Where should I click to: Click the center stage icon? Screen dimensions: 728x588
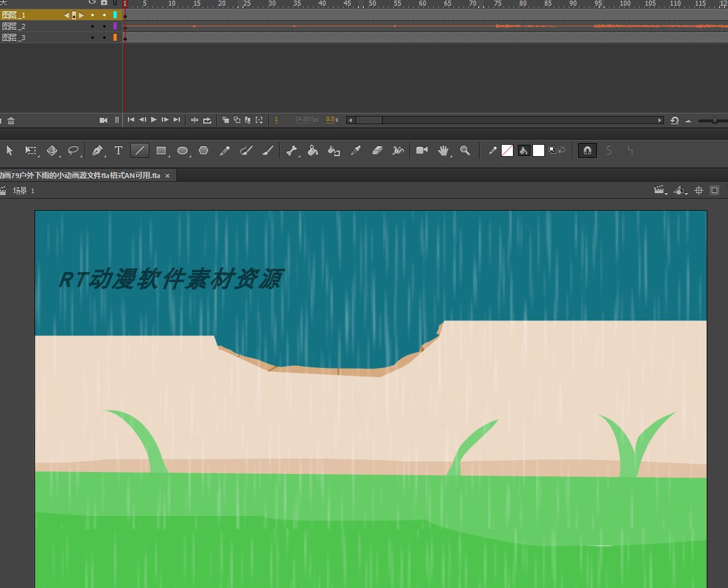click(699, 191)
